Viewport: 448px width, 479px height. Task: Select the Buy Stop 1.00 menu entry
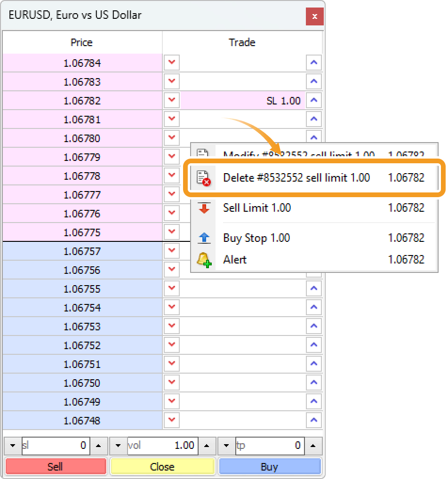(x=256, y=238)
